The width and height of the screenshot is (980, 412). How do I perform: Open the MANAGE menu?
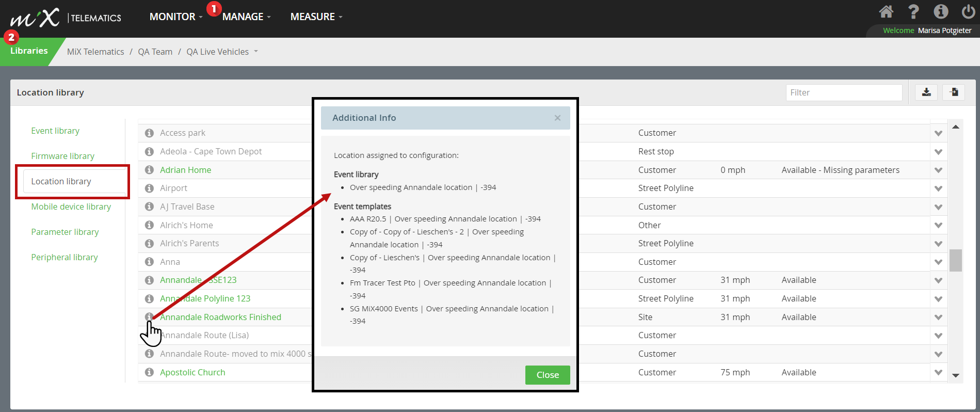pos(246,17)
